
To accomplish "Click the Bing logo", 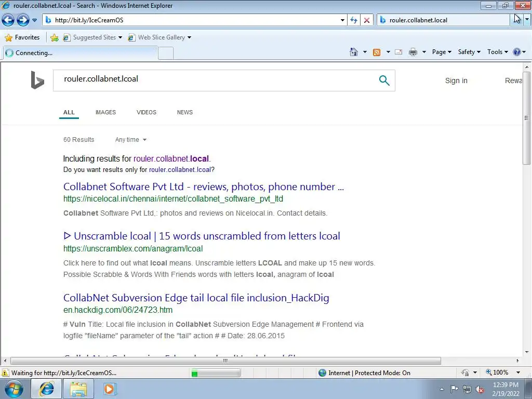I will tap(37, 80).
